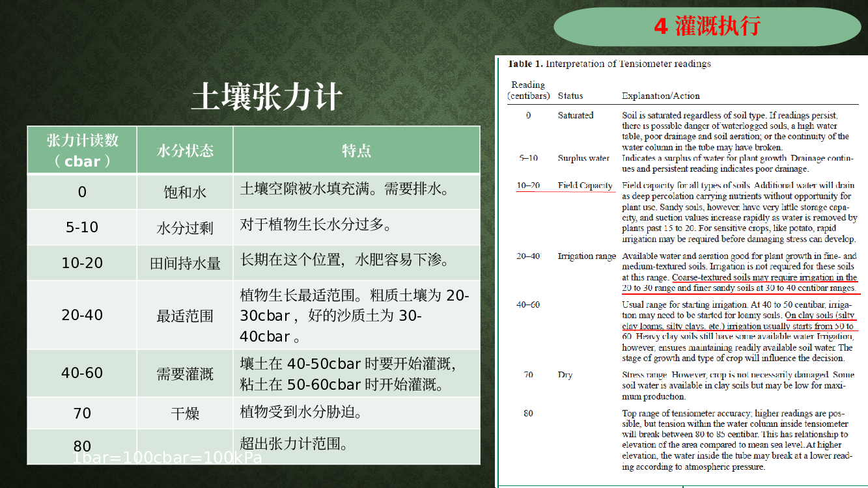This screenshot has width=868, height=488.
Task: Select the "0" reading in the English table
Action: (528, 115)
